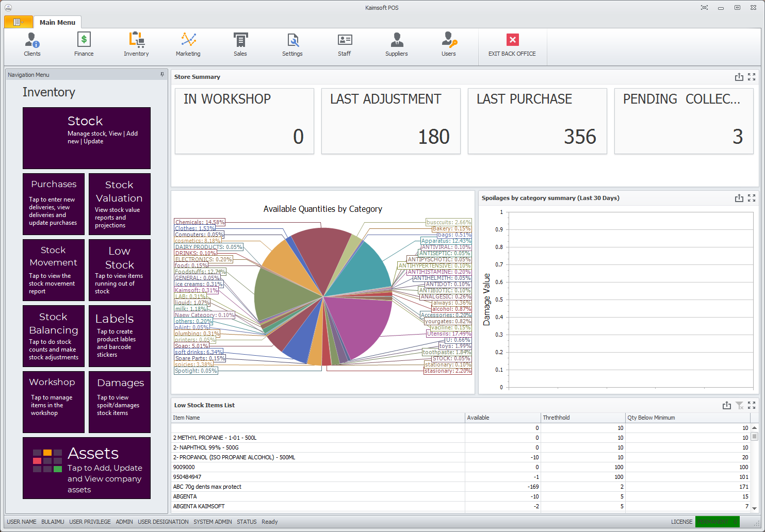Click the PENDING COLLEC... summary card

point(684,121)
